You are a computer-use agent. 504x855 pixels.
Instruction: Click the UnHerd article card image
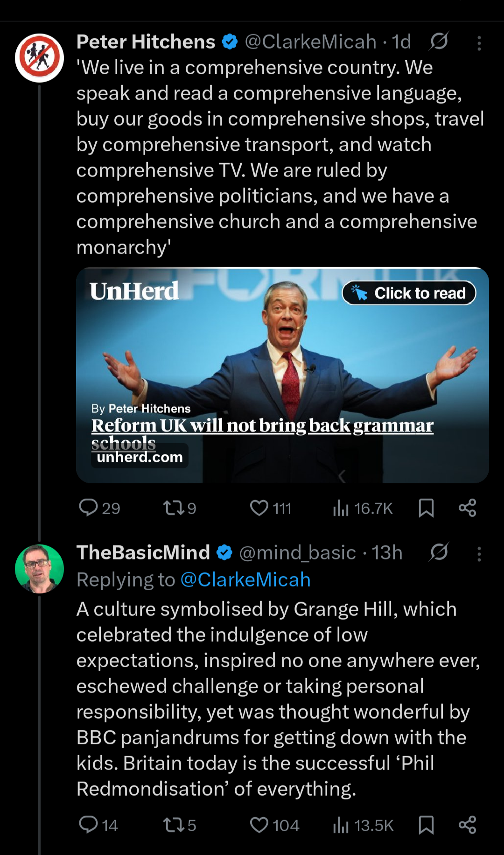tap(282, 375)
